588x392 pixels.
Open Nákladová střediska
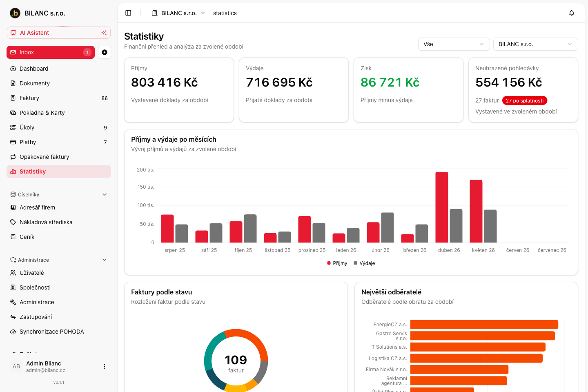(59, 222)
